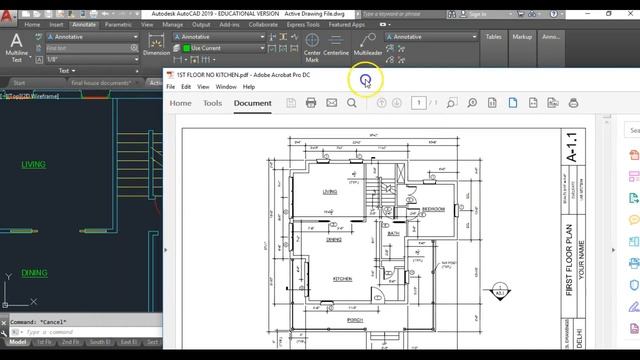Viewport: 640px width, 360px height.
Task: Expand Acrobat left navigation pane arrow
Action: 165,250
